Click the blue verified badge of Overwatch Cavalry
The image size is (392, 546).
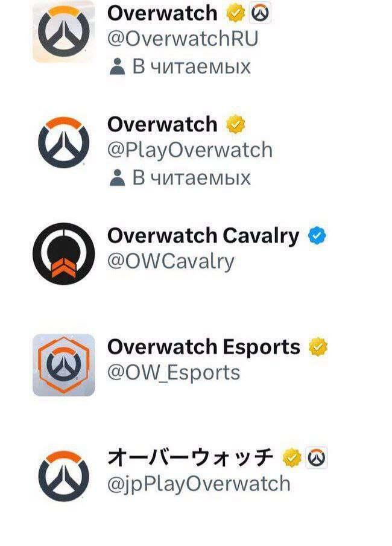click(317, 236)
